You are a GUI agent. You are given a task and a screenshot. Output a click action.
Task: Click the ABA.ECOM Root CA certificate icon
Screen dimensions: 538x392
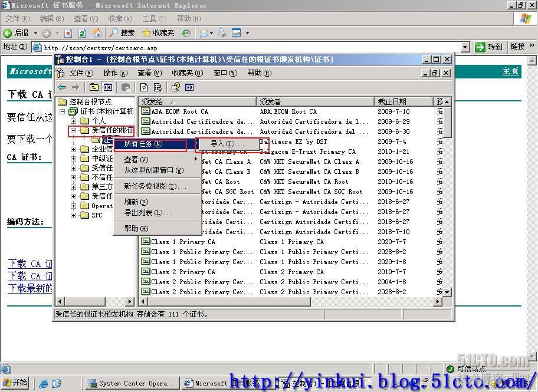[x=146, y=111]
